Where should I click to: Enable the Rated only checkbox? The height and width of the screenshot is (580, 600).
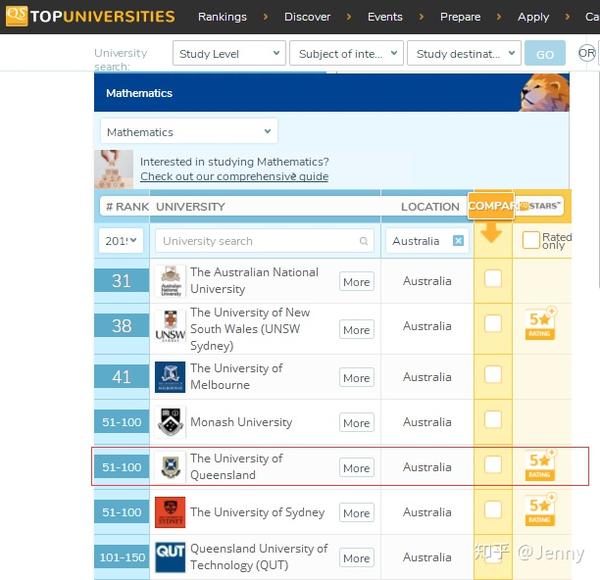[531, 240]
